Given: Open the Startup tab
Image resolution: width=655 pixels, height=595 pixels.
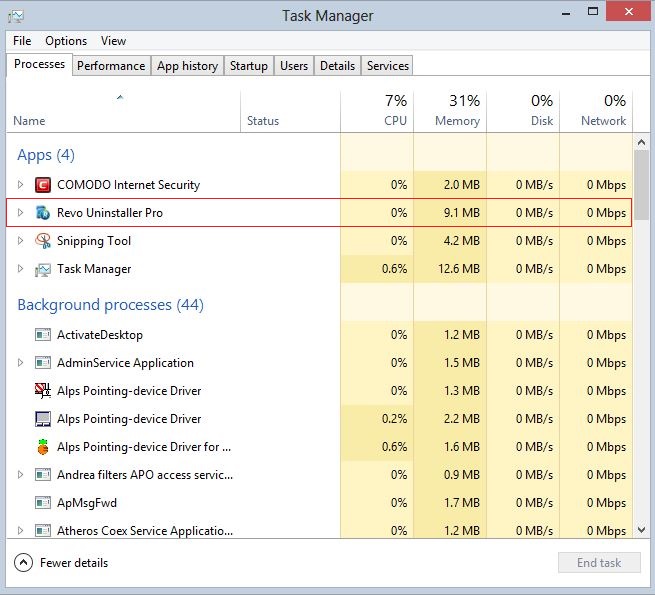Looking at the screenshot, I should 248,66.
